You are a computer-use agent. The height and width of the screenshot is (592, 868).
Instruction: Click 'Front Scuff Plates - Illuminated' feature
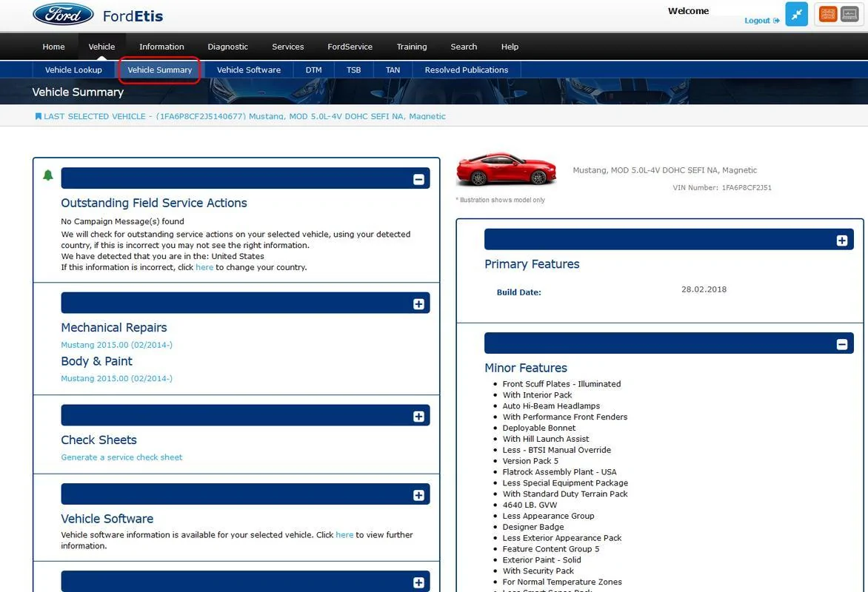[561, 384]
